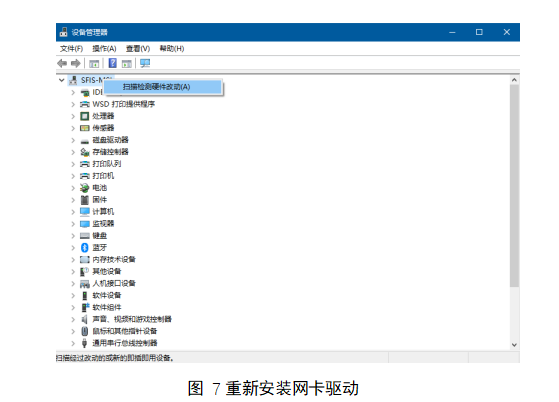Click the forward arrow toolbar icon
Image resolution: width=559 pixels, height=402 pixels.
[75, 63]
